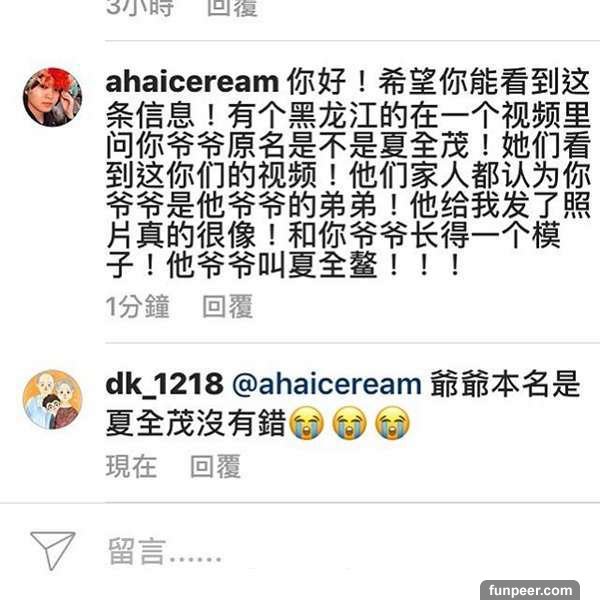Tap the paper plane send icon
600x600 pixels.
click(x=52, y=550)
